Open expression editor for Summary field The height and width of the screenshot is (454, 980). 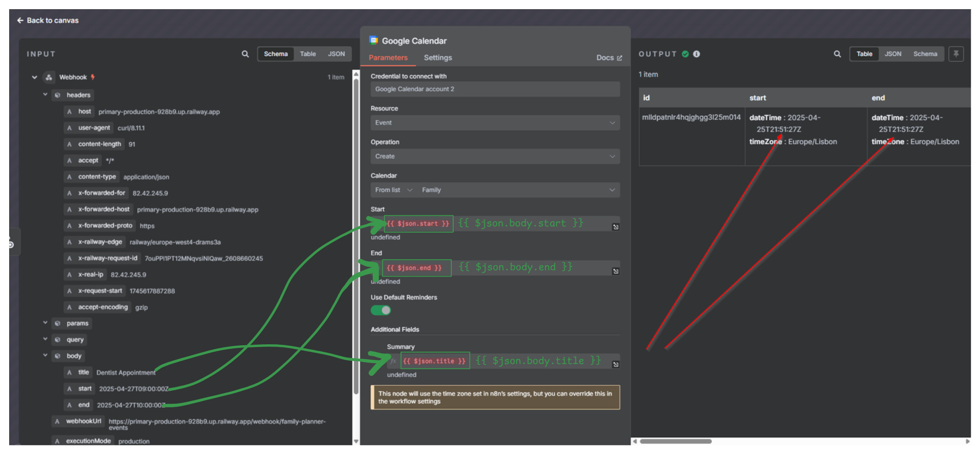coord(616,364)
